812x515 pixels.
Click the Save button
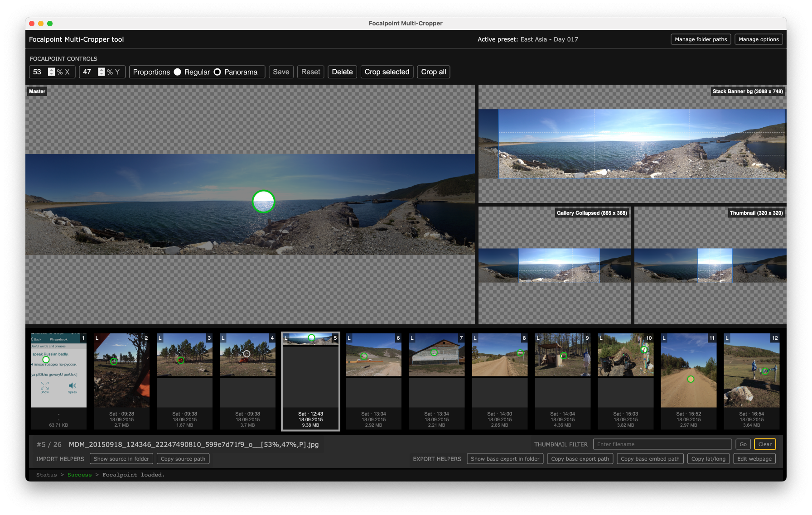[x=281, y=72]
